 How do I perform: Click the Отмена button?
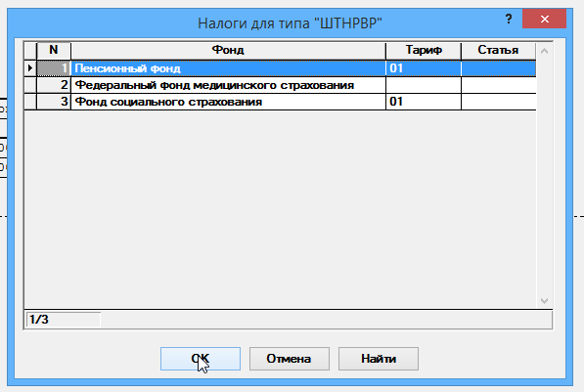tap(289, 359)
